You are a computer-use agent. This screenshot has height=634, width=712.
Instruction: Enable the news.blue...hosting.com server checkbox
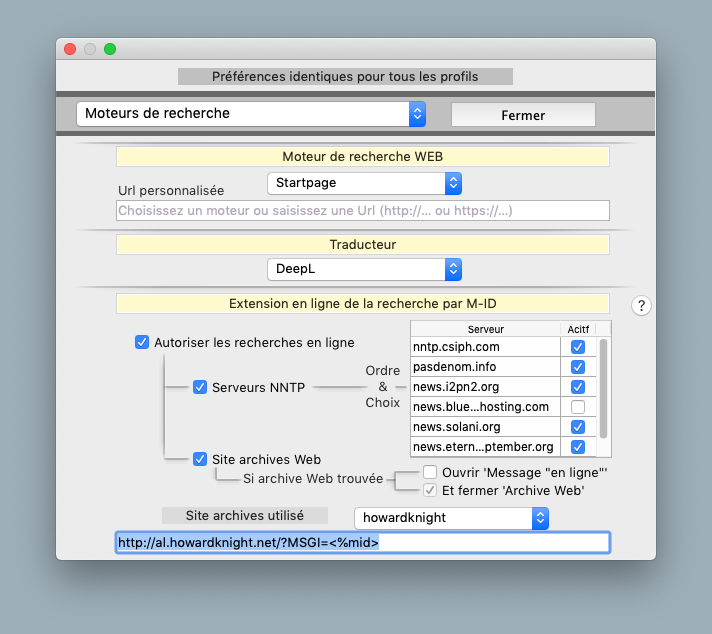pos(577,407)
